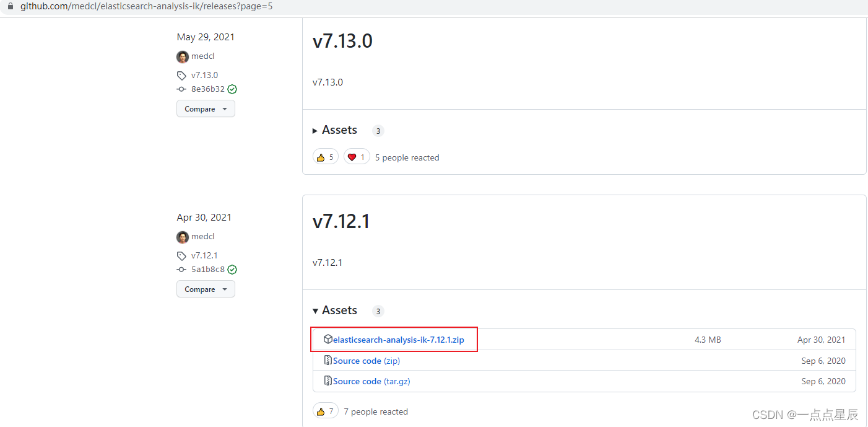Screen dimensions: 868x427
Task: Click Assets count badge 3 for v7.13.0
Action: pos(378,131)
